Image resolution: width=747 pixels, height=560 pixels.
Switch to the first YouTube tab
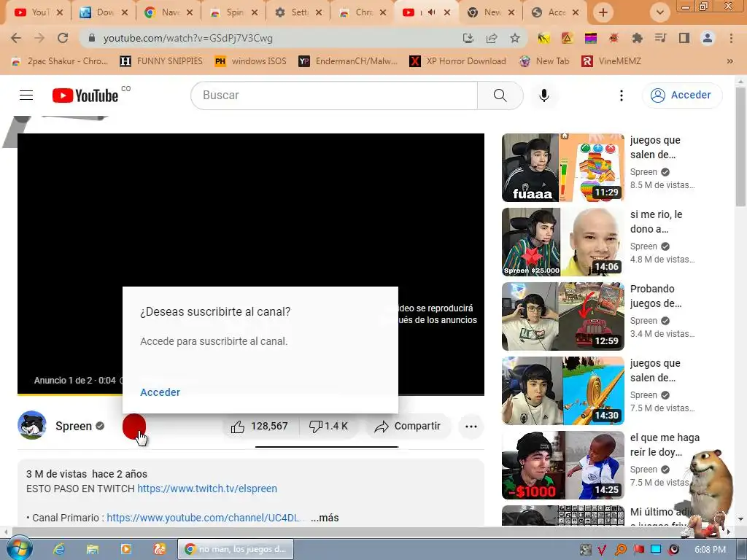click(x=39, y=12)
